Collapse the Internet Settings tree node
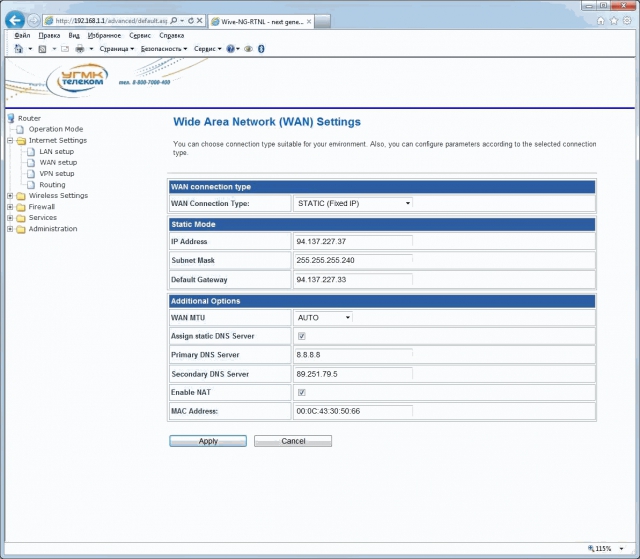 (9, 141)
